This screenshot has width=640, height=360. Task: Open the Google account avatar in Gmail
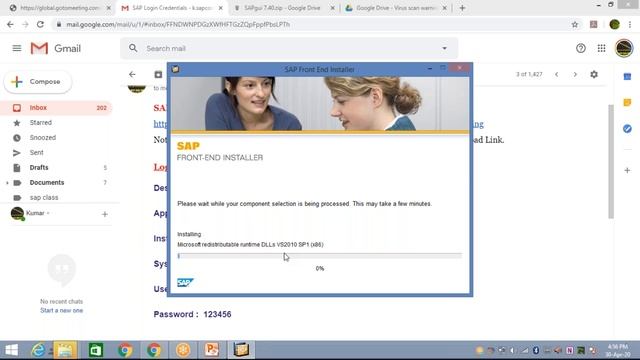[624, 48]
